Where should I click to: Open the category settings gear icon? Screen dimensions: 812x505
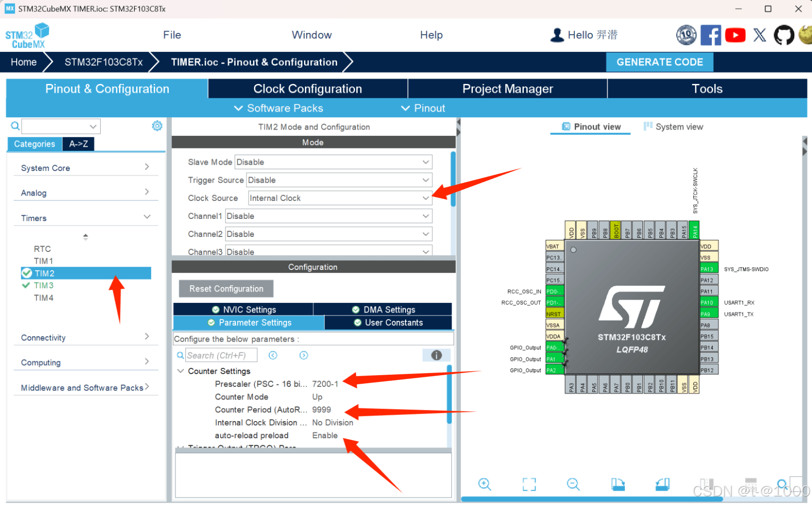(x=157, y=126)
